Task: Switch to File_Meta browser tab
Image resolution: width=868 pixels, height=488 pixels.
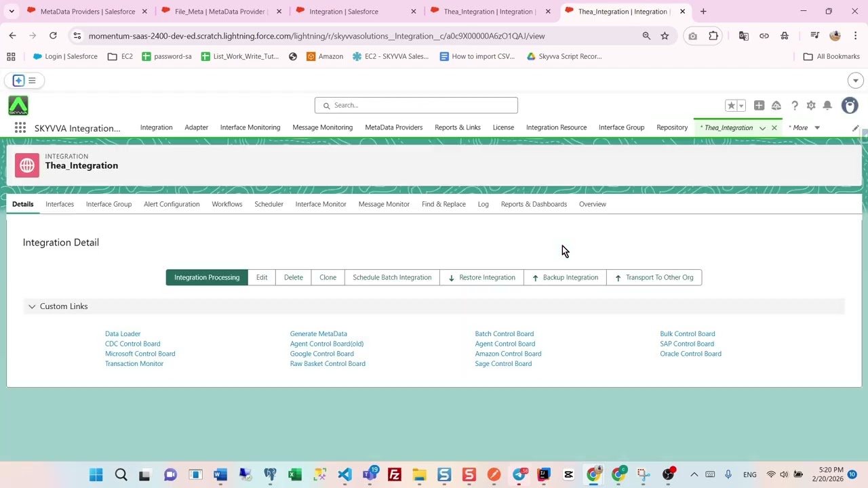Action: coord(220,12)
